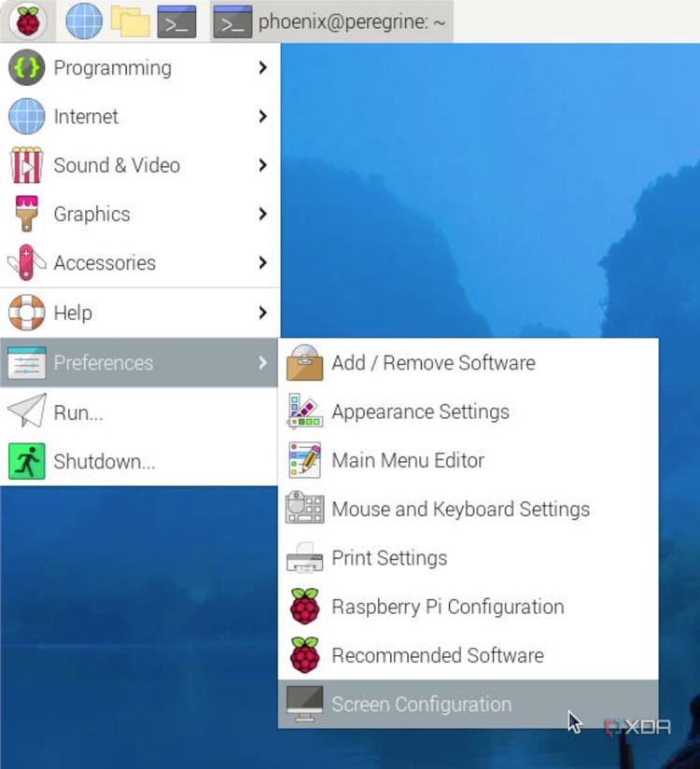
Task: Open the web browser globe launcher
Action: (x=83, y=21)
